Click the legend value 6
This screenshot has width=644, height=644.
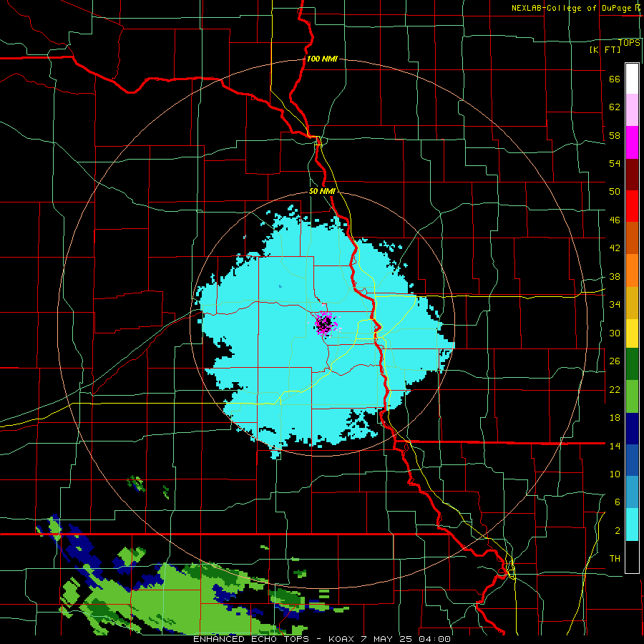click(618, 502)
